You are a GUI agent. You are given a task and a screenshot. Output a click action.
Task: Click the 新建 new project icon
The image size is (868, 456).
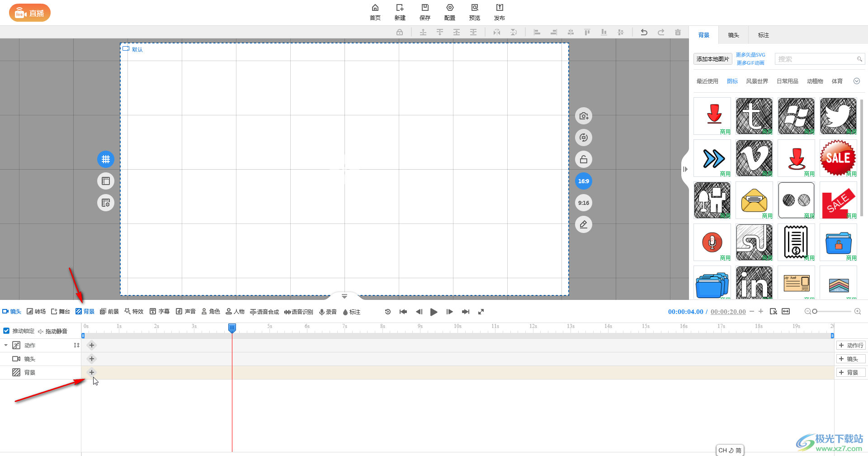[400, 12]
